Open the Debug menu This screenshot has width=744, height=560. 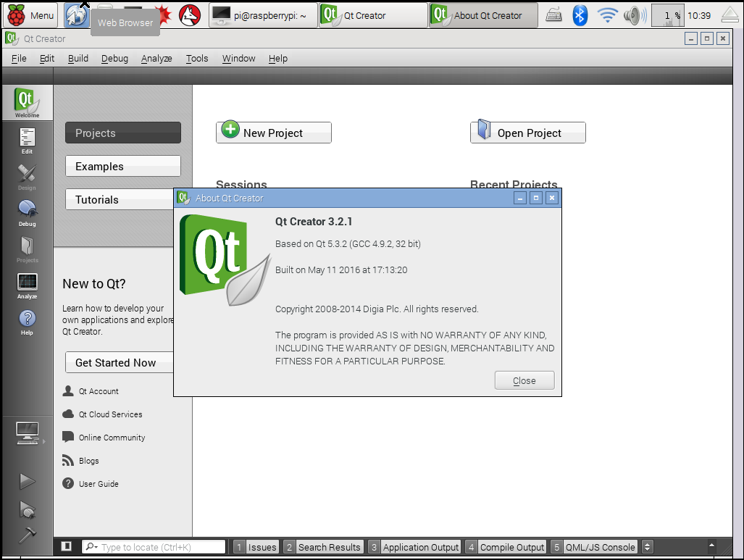115,59
